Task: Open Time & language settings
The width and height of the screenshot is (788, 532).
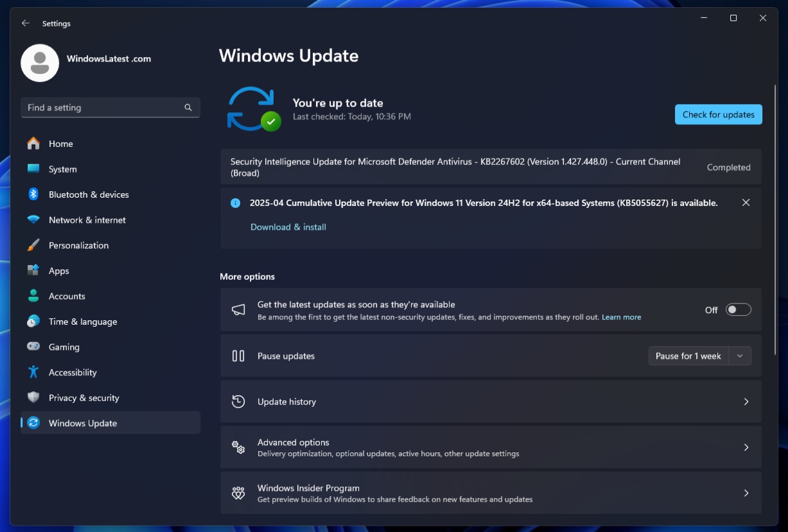Action: [x=82, y=322]
